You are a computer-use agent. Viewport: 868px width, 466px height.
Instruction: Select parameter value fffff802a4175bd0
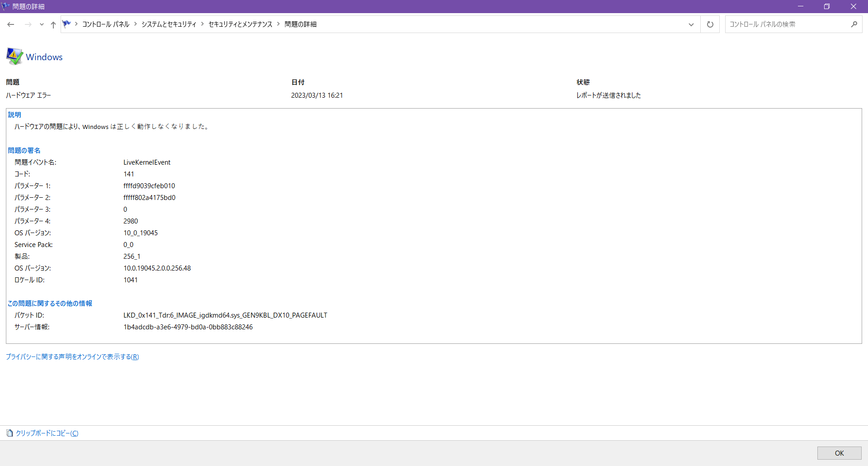click(150, 198)
